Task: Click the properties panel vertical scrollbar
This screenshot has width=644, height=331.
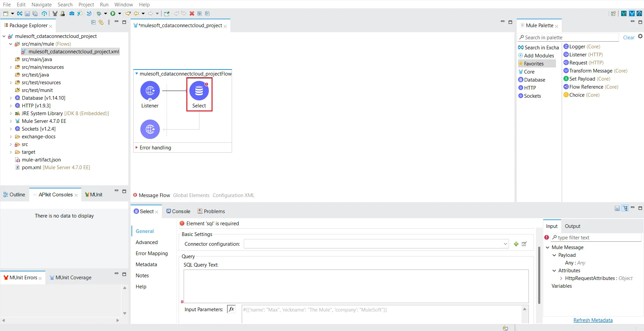Action: click(539, 275)
